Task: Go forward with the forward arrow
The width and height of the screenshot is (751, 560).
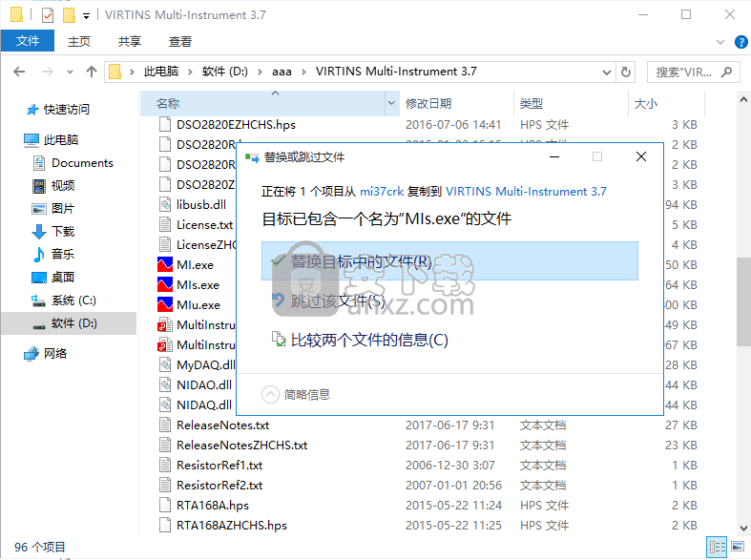Action: [x=48, y=72]
